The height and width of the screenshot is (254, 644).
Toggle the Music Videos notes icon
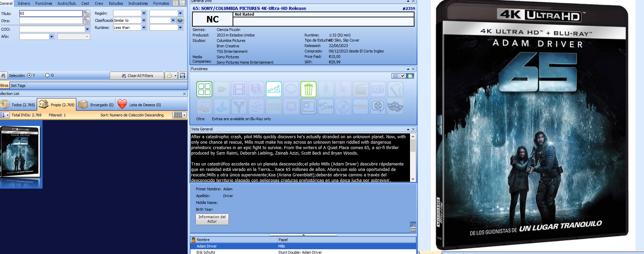pos(256,107)
